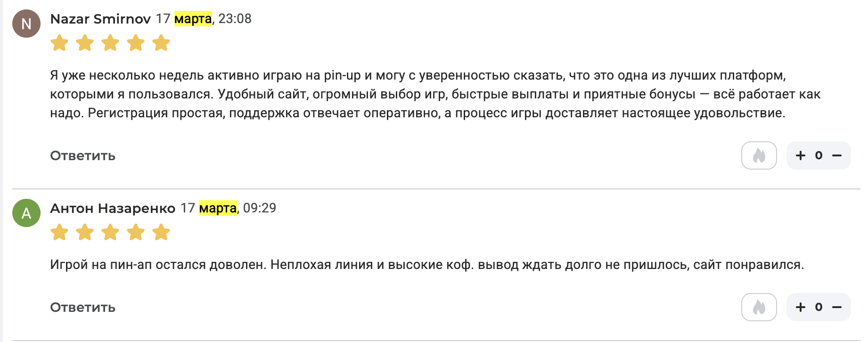Click the vote count on Nazar Smirnov's review
Image resolution: width=868 pixels, height=342 pixels.
pyautogui.click(x=819, y=155)
